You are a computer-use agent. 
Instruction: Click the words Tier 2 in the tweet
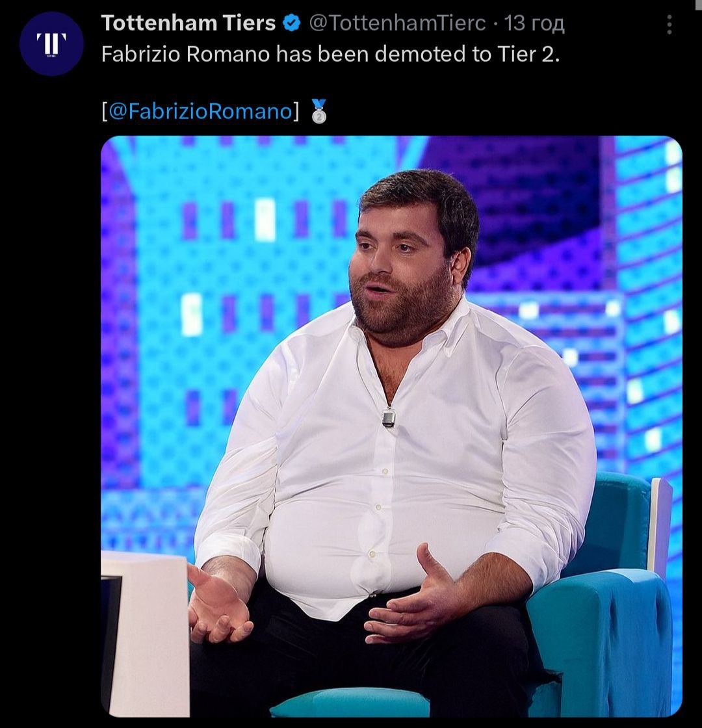[x=528, y=55]
